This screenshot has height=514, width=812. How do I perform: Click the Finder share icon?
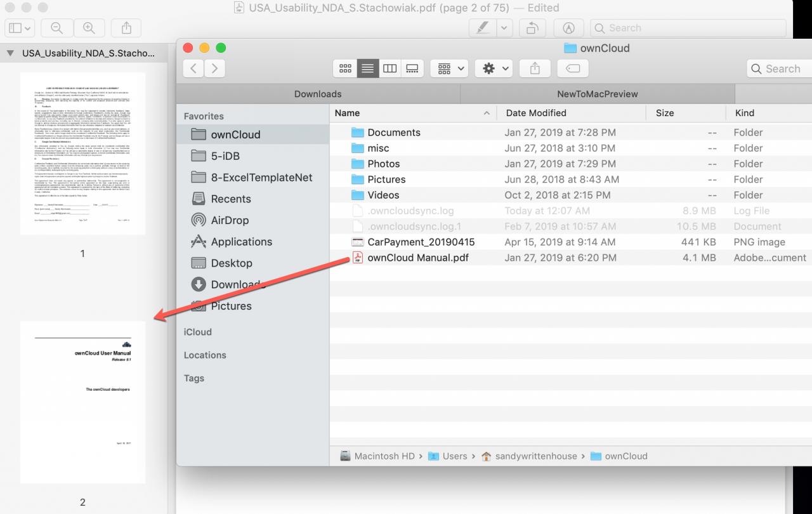coord(535,69)
